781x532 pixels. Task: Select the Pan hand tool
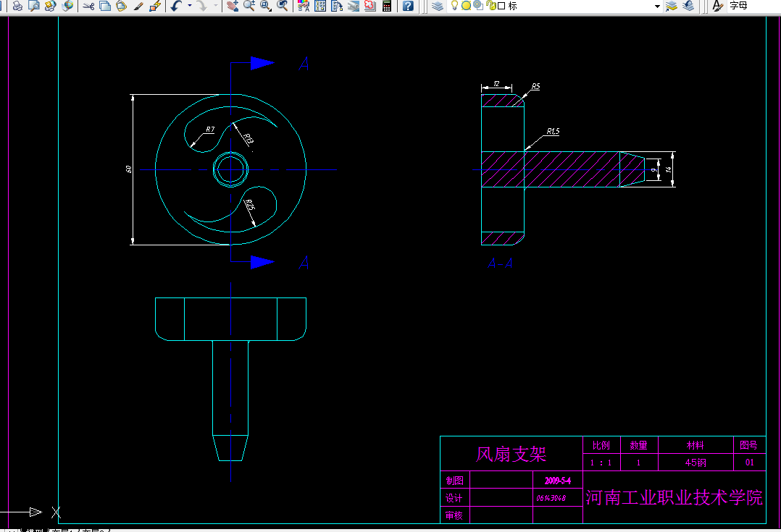[232, 6]
